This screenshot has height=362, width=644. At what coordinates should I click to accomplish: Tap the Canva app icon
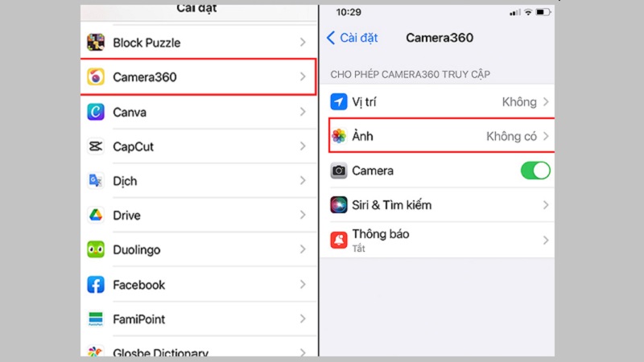click(96, 112)
